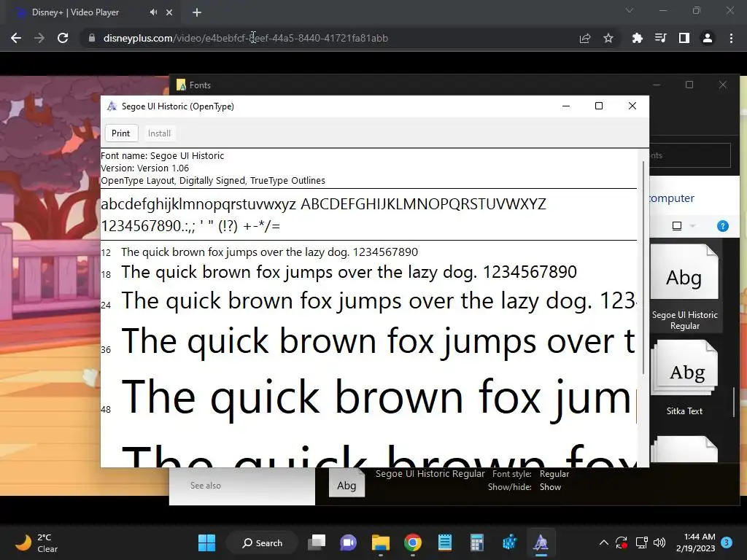Click the Fonts window title icon
Viewport: 747px width, 560px height.
click(x=181, y=85)
